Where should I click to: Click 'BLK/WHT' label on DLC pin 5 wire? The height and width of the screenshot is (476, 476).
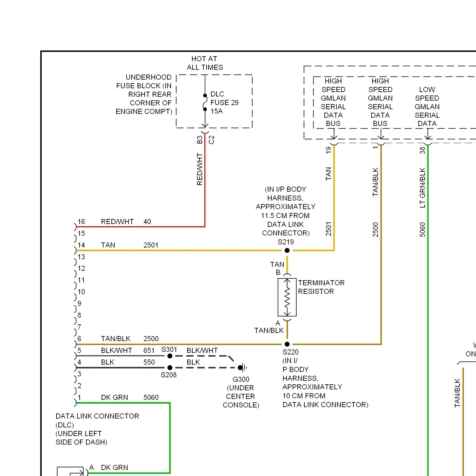pyautogui.click(x=116, y=350)
